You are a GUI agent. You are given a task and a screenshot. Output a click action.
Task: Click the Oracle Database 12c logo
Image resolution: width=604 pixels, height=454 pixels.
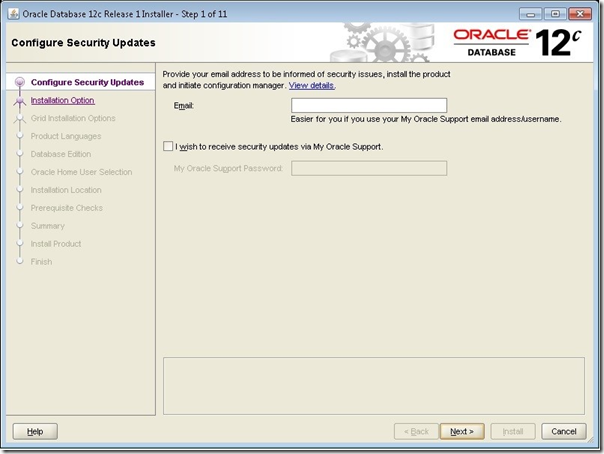click(x=517, y=42)
